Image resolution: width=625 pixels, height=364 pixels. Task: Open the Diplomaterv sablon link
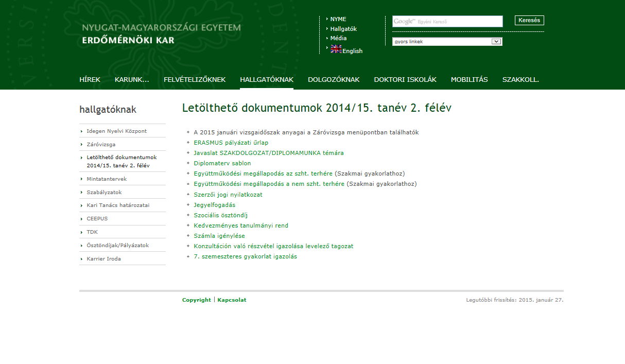coord(222,163)
